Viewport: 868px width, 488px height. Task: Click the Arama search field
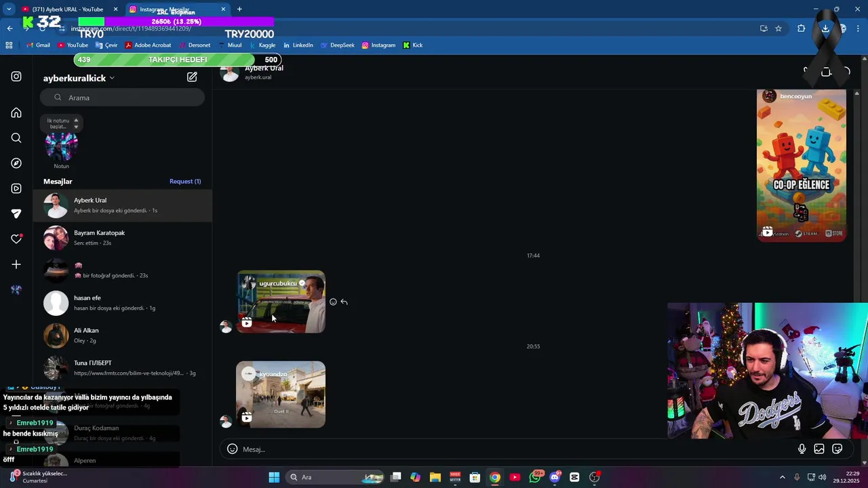point(122,98)
